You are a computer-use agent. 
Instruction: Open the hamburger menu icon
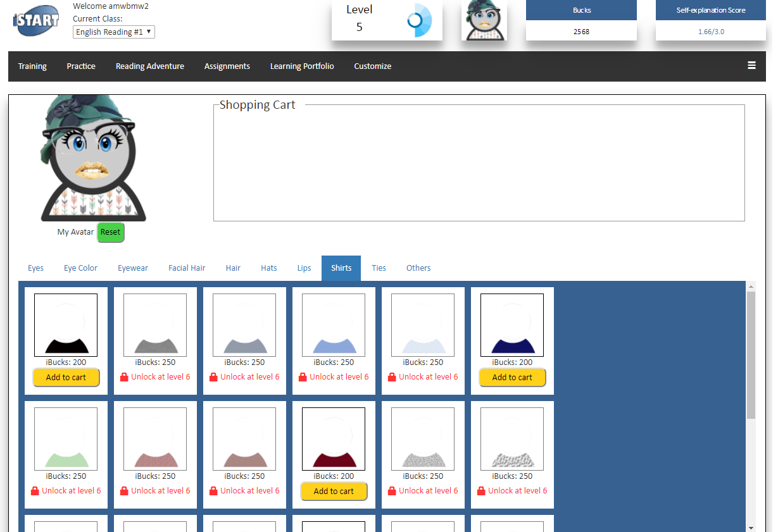[751, 65]
